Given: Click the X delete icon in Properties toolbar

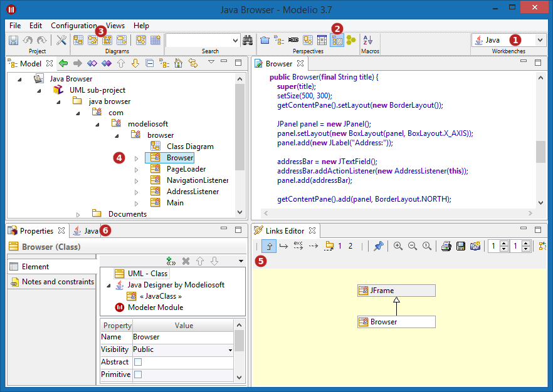Looking at the screenshot, I should click(x=186, y=261).
